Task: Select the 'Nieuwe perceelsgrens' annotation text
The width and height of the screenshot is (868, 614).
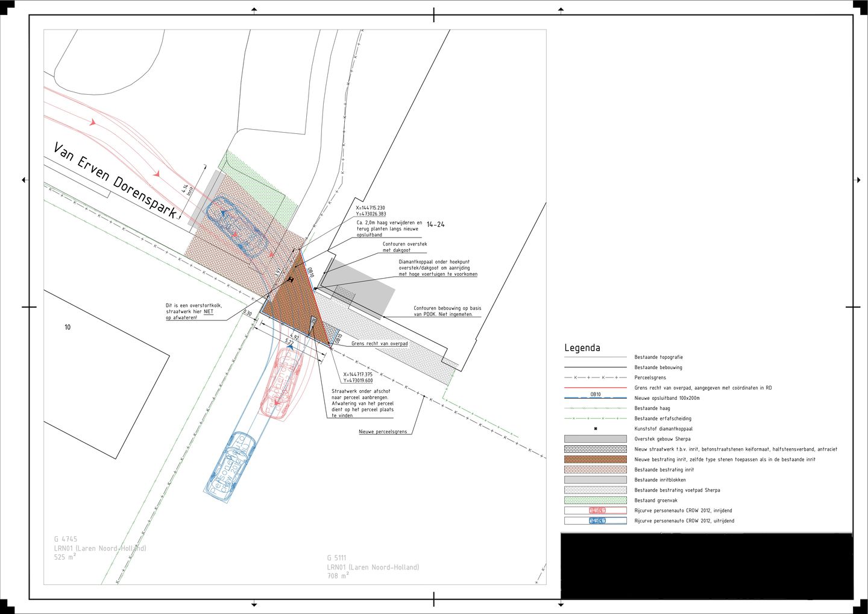Action: coord(383,432)
